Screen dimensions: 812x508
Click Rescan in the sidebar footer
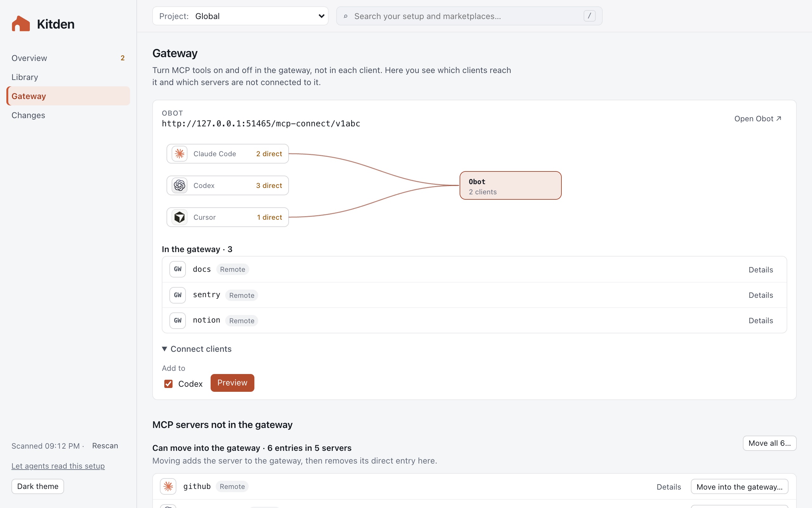(105, 445)
